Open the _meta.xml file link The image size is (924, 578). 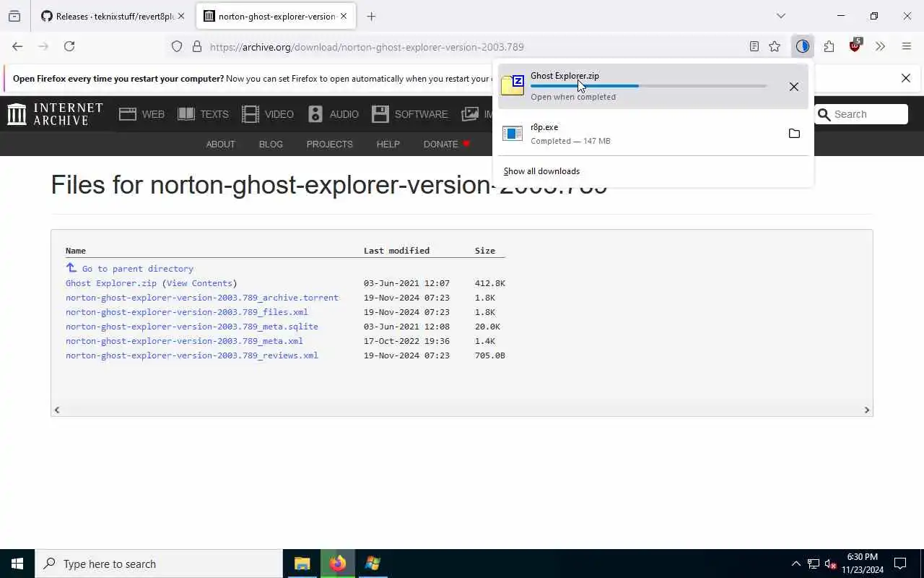pos(184,341)
